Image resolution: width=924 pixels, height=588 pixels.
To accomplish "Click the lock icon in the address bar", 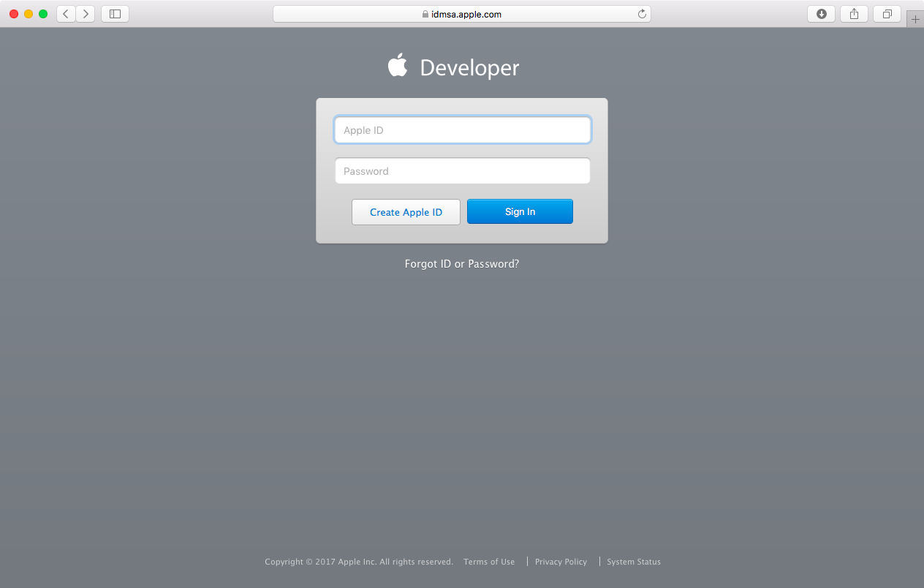I will 425,15.
